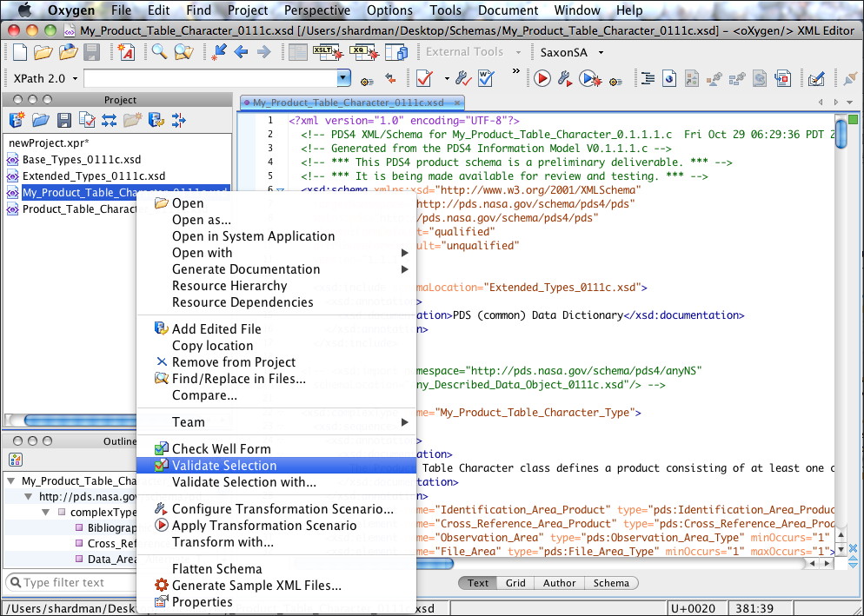Viewport: 864px width, 616px height.
Task: Click the green validation status square
Action: (x=853, y=120)
